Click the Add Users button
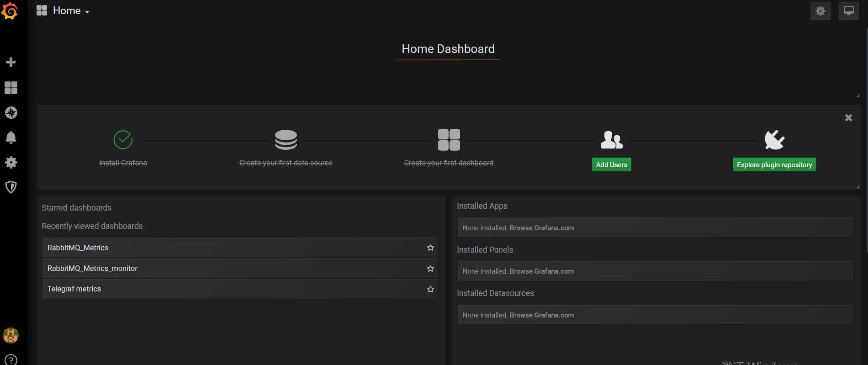This screenshot has width=868, height=365. click(x=611, y=165)
